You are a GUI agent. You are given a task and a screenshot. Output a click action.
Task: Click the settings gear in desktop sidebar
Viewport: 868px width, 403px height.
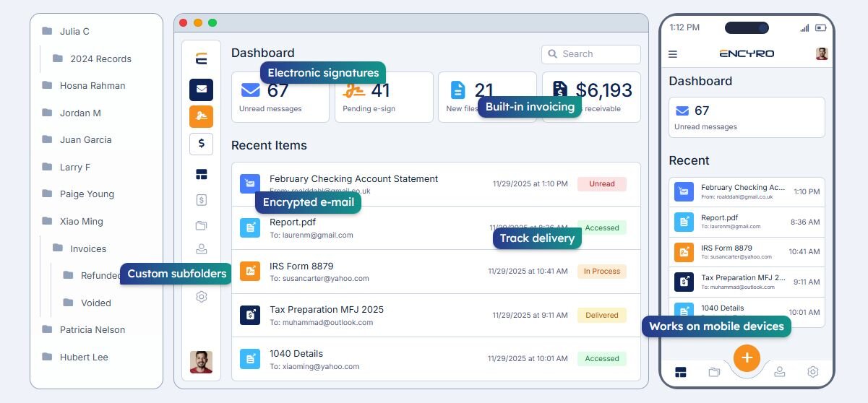click(201, 297)
